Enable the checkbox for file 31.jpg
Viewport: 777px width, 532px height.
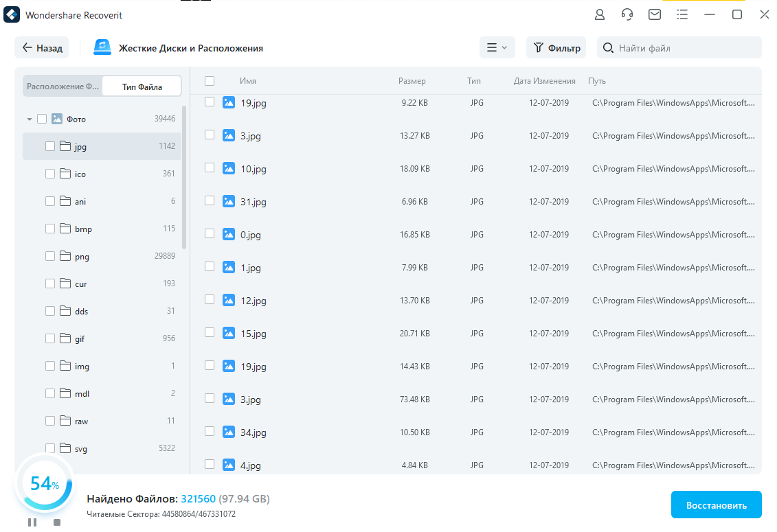click(210, 201)
